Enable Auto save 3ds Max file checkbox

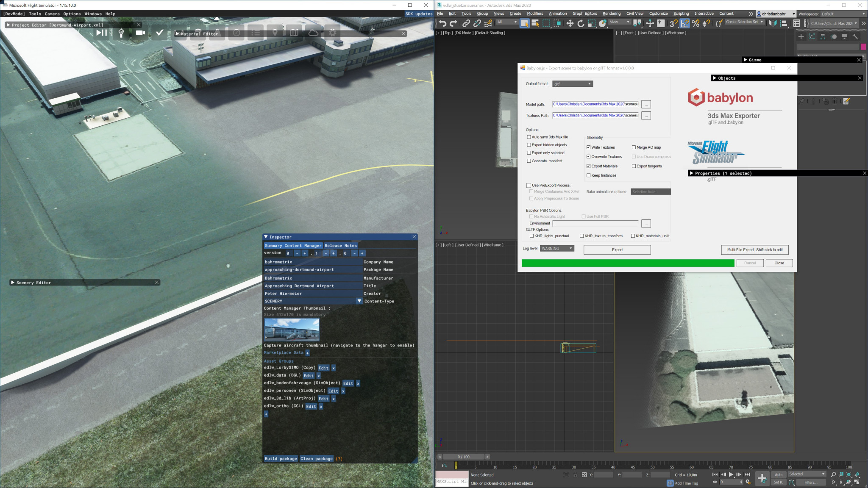(x=529, y=137)
